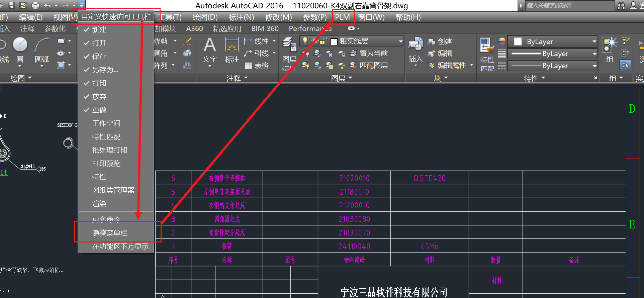This screenshot has height=298, width=644.
Task: Toggle group selection on/off button
Action: [625, 65]
